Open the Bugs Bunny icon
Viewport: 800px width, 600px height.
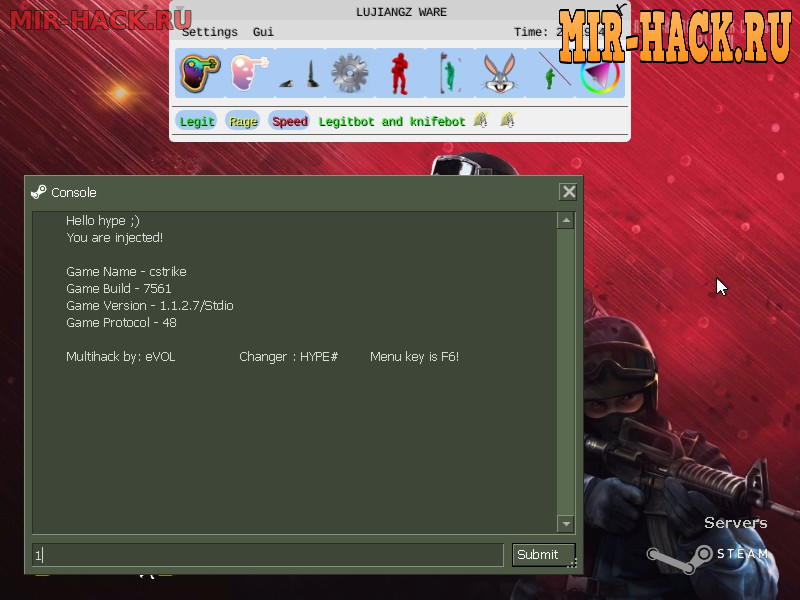[x=499, y=73]
